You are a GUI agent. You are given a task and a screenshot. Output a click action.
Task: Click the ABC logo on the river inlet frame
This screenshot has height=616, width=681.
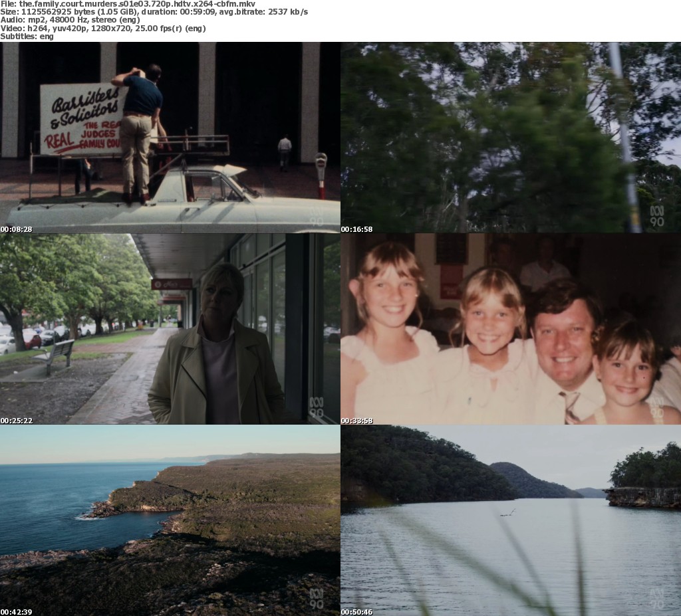coord(656,598)
